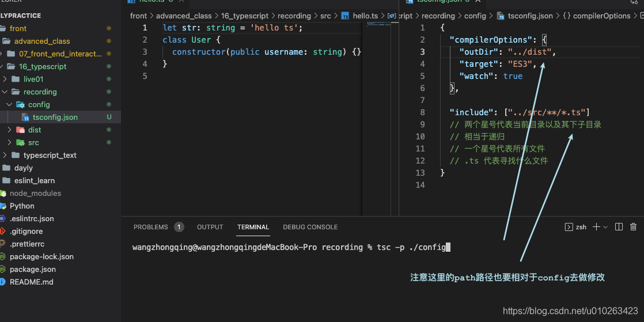
Task: Click 'config' in tsconfig.json breadcrumb
Action: pos(475,16)
